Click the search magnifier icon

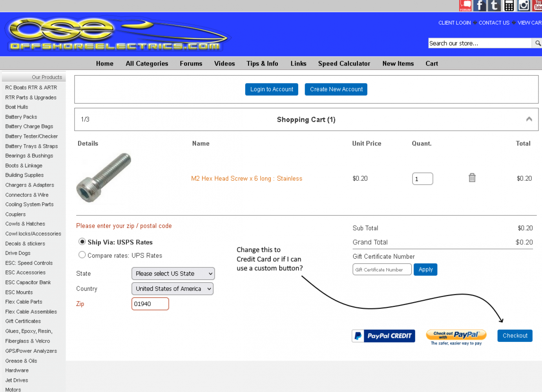(x=537, y=43)
